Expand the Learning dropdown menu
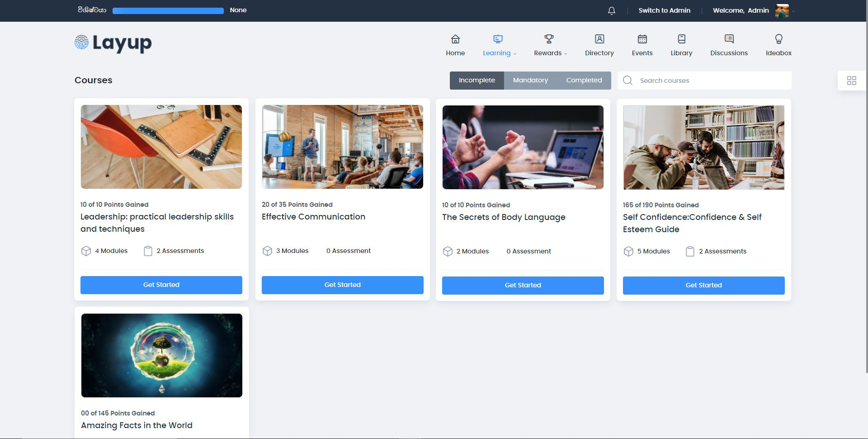868x439 pixels. click(499, 53)
